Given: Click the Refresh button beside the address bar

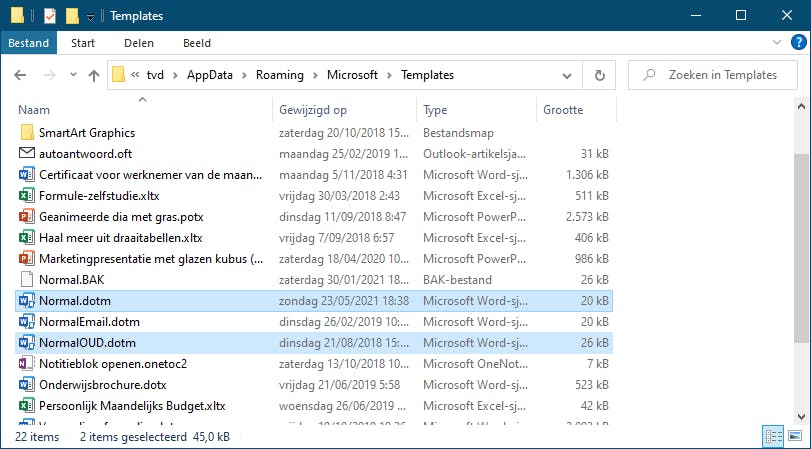Looking at the screenshot, I should (599, 75).
